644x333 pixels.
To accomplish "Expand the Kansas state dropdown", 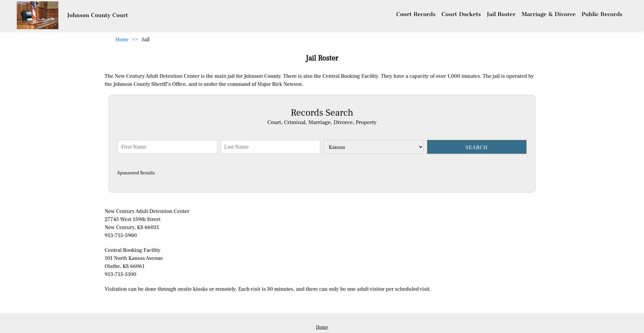I will tap(374, 147).
